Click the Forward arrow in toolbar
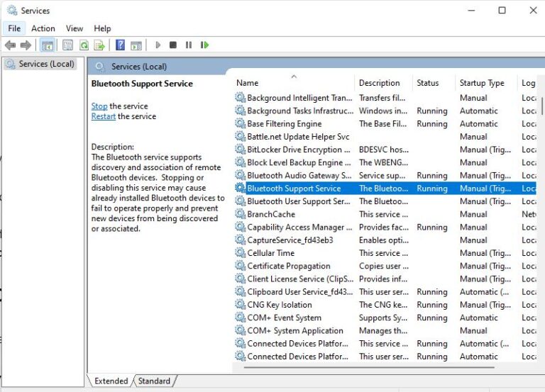 pos(26,45)
